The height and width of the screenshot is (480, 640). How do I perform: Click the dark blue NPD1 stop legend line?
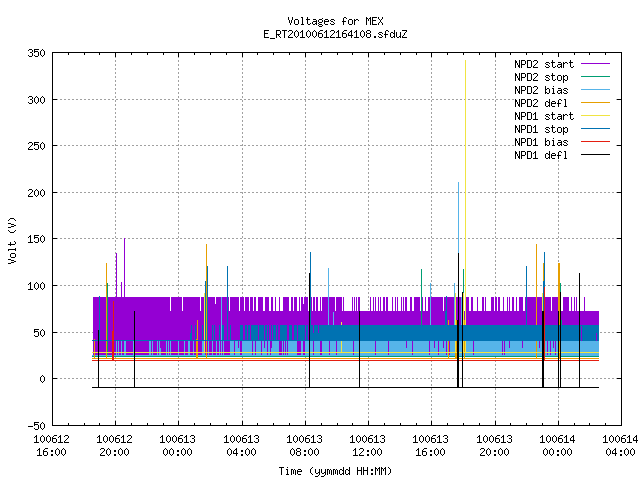pyautogui.click(x=595, y=129)
